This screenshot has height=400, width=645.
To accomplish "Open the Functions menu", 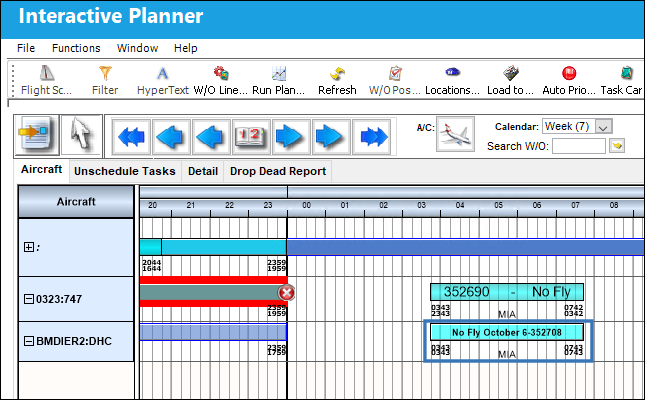I will click(76, 48).
